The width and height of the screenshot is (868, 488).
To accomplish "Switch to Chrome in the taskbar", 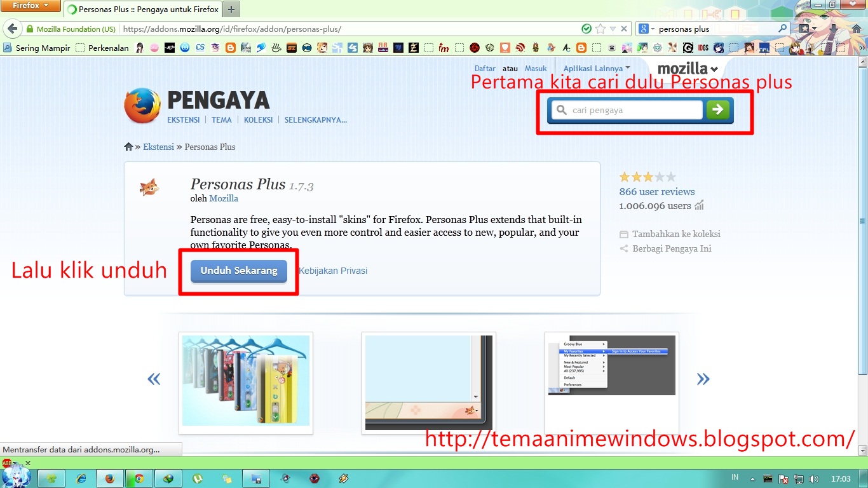I will [139, 478].
